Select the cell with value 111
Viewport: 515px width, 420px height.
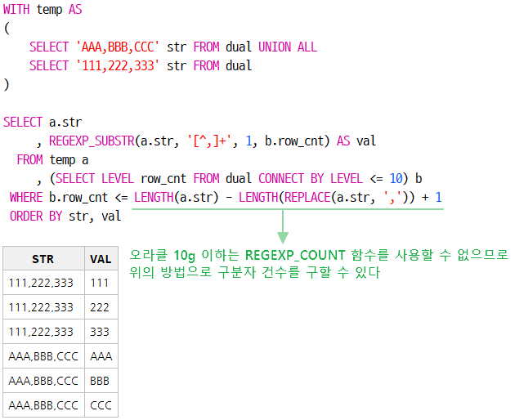click(x=101, y=283)
